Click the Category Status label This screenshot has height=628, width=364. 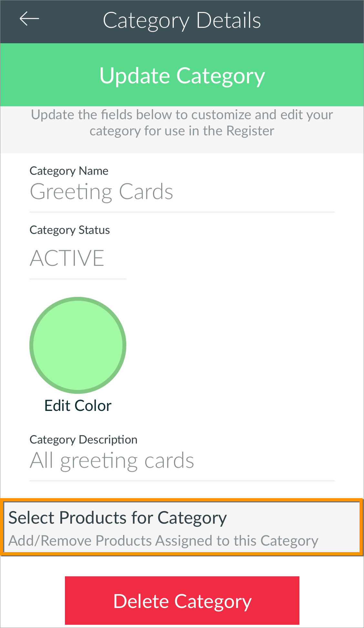(x=70, y=230)
